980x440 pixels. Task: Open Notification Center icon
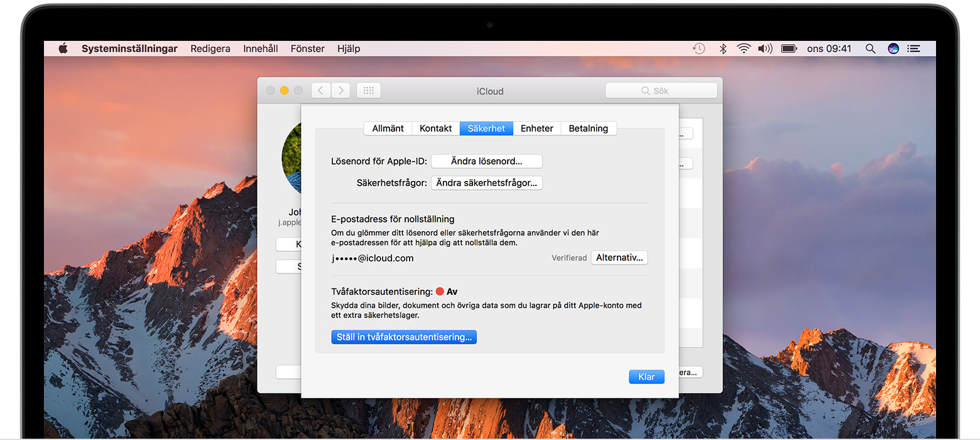point(914,48)
